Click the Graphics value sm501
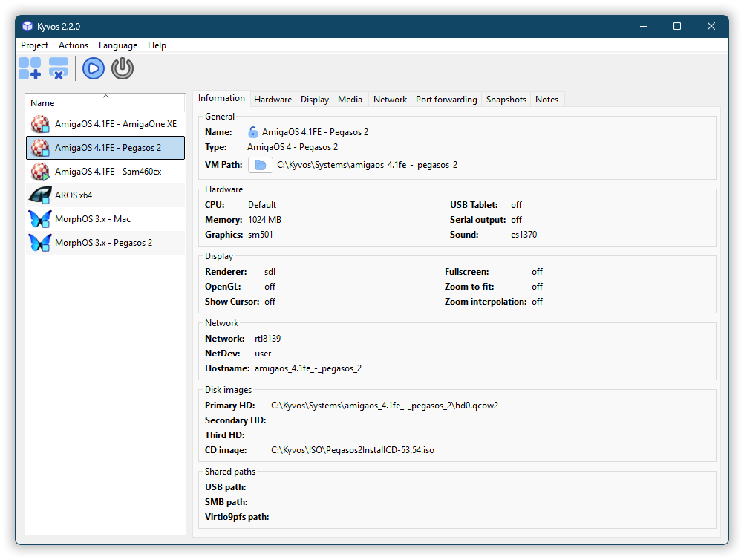744x560 pixels. click(x=261, y=235)
